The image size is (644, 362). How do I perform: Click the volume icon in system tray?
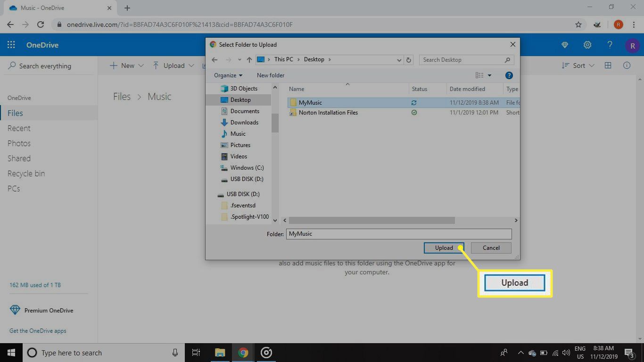[x=566, y=353]
